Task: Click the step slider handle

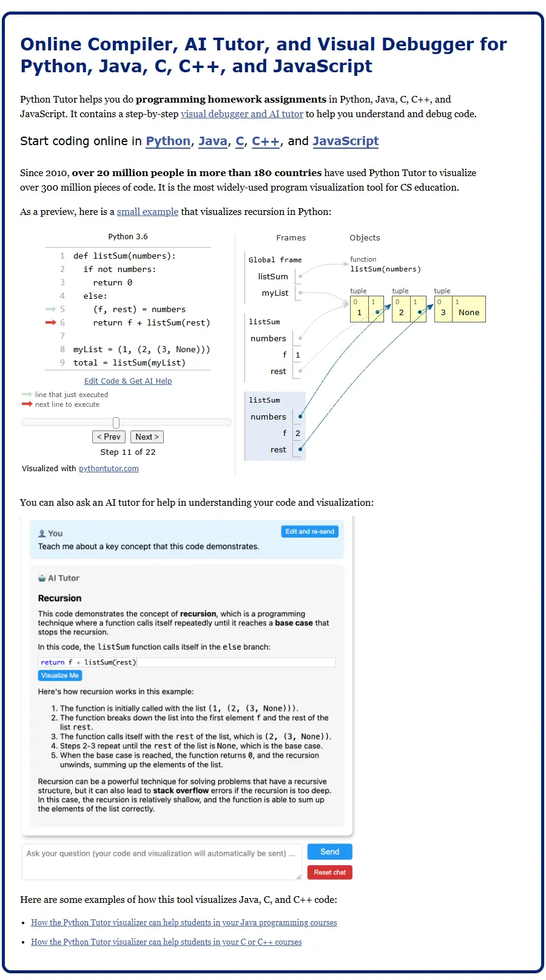Action: point(116,423)
